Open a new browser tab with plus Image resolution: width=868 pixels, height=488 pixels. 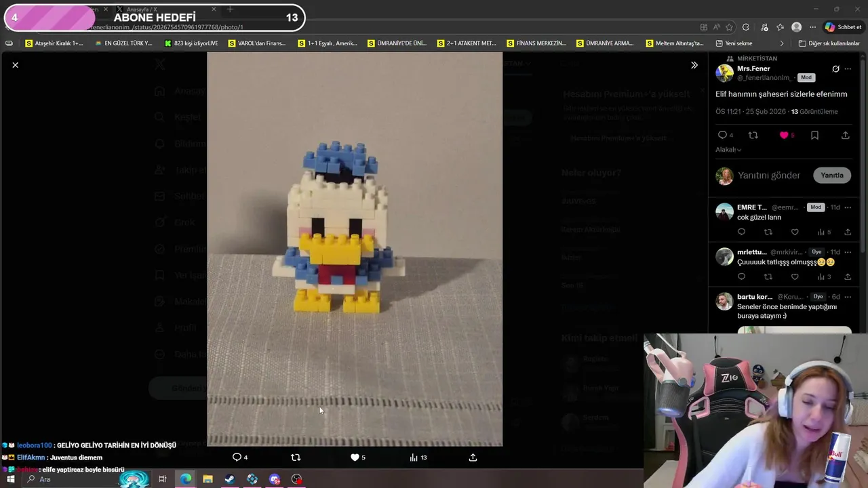[230, 9]
